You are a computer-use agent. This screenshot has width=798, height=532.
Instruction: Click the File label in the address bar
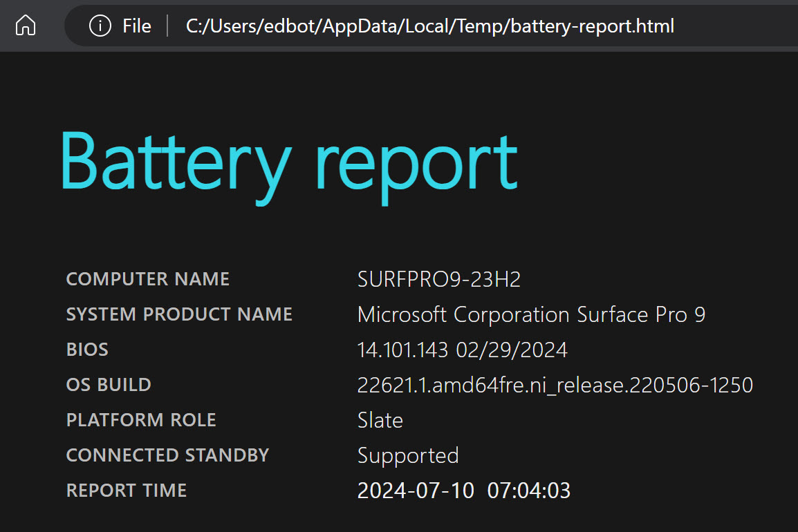[x=137, y=26]
